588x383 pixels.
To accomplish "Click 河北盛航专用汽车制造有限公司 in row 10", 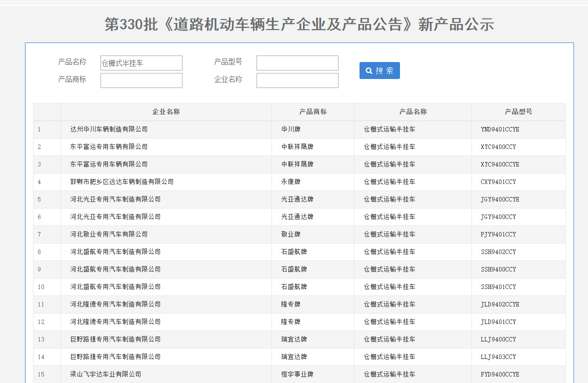I will 115,287.
